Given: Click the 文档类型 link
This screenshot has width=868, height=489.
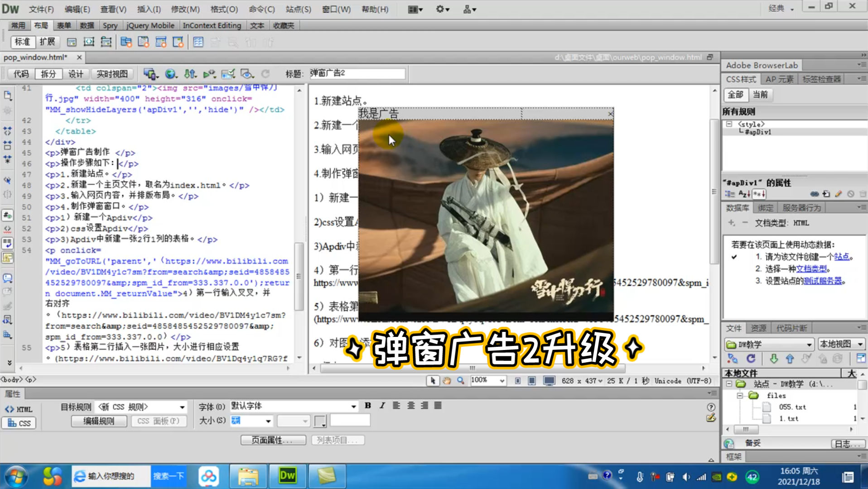Looking at the screenshot, I should (x=811, y=268).
